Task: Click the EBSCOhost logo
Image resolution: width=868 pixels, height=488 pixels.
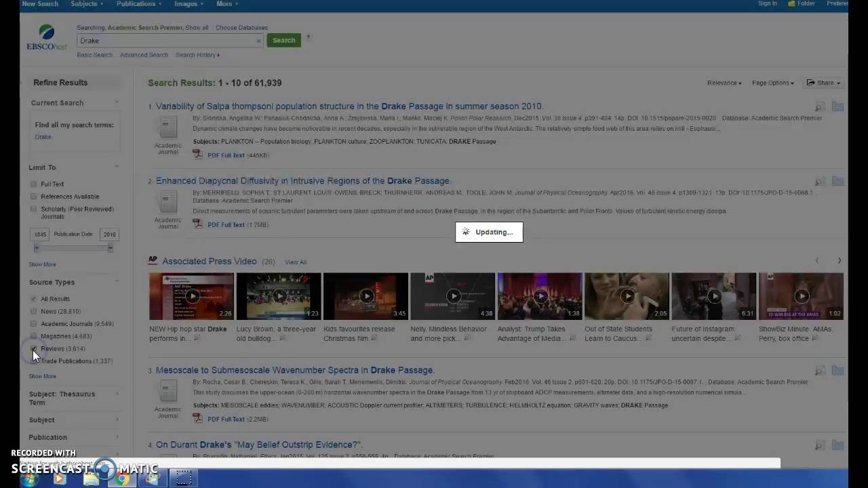Action: pos(47,37)
